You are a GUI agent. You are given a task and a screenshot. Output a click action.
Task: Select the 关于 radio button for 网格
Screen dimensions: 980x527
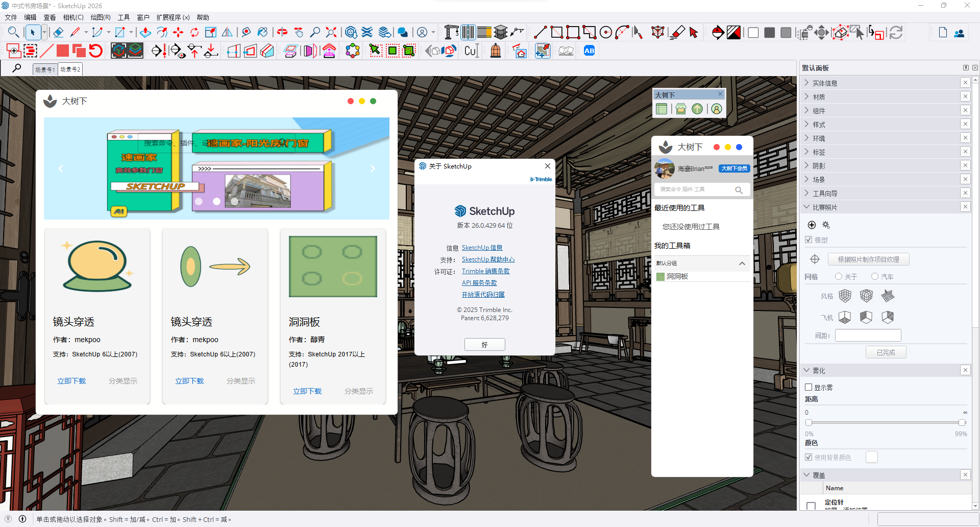click(x=838, y=277)
